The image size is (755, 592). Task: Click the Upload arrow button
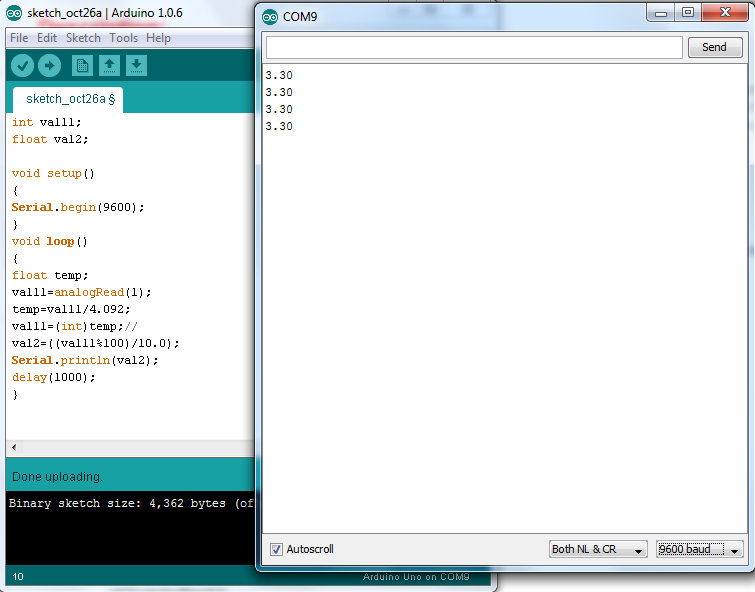point(50,66)
